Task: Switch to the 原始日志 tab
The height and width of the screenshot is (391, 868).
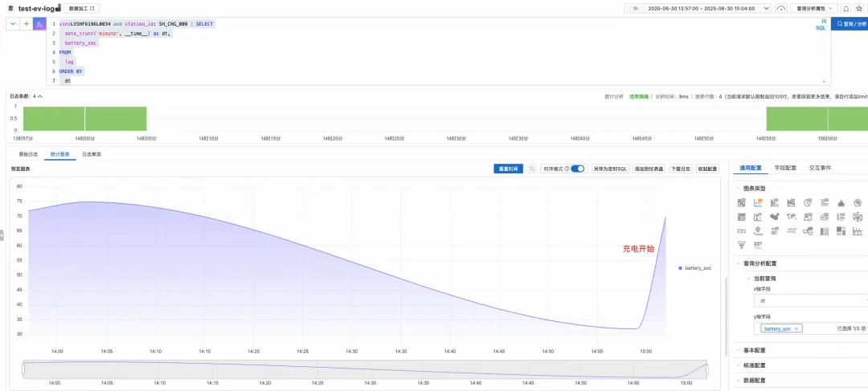Action: coord(29,154)
